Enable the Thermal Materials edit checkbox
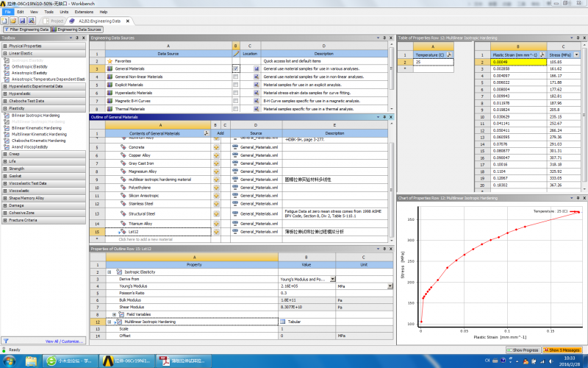The height and width of the screenshot is (368, 588). click(236, 109)
